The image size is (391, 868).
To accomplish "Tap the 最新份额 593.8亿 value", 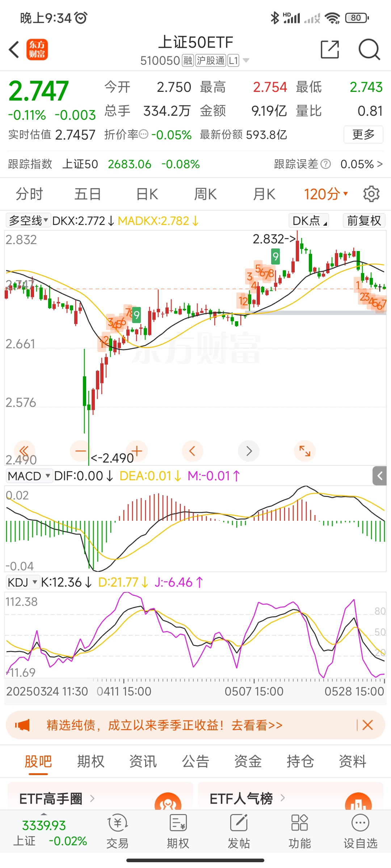I will pyautogui.click(x=266, y=135).
